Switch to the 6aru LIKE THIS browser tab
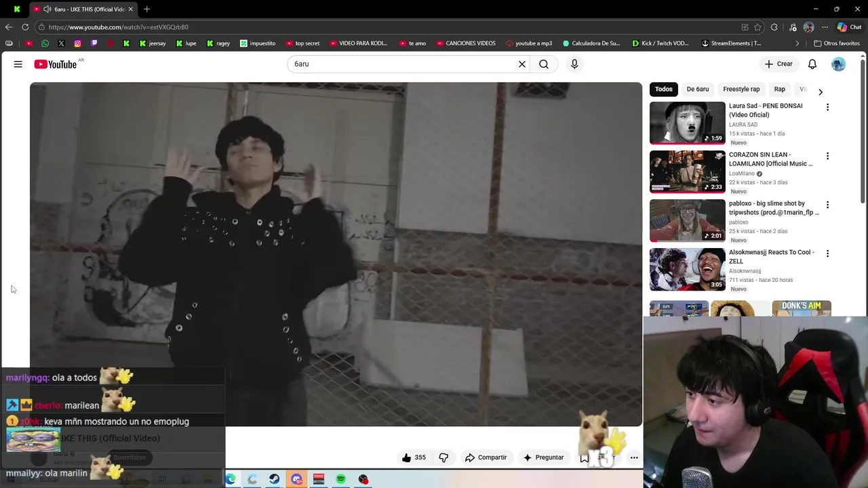This screenshot has height=488, width=868. 84,9
